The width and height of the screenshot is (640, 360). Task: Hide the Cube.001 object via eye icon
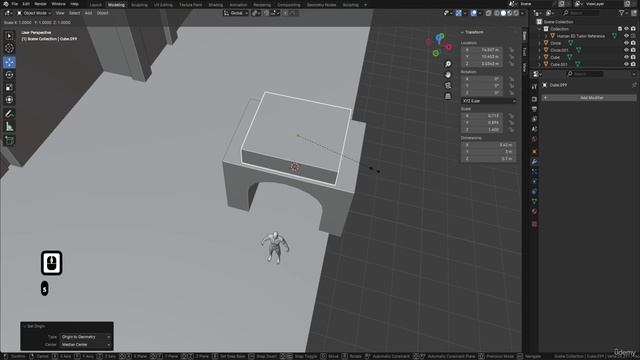626,64
